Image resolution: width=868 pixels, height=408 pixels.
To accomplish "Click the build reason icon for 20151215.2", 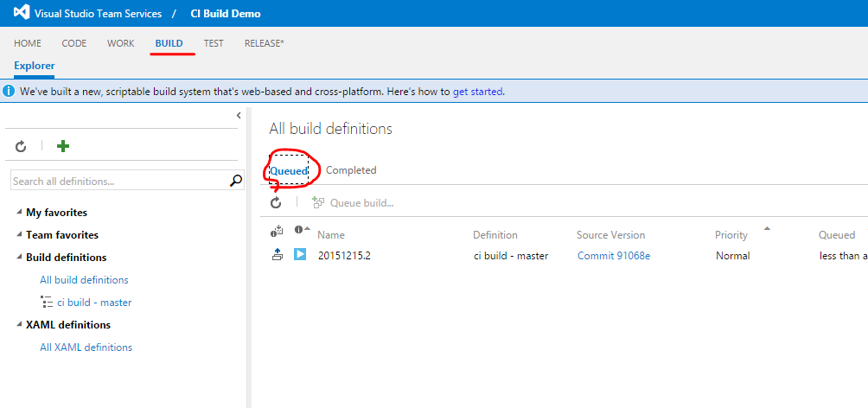I will 278,254.
